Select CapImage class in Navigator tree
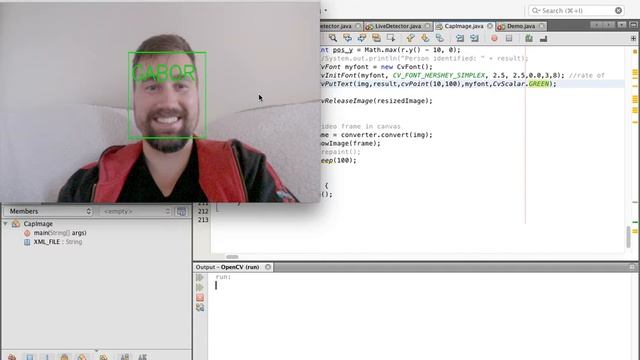 [x=38, y=224]
